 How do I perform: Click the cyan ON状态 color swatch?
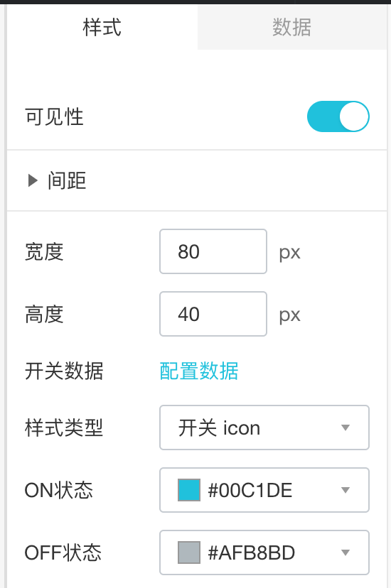188,490
